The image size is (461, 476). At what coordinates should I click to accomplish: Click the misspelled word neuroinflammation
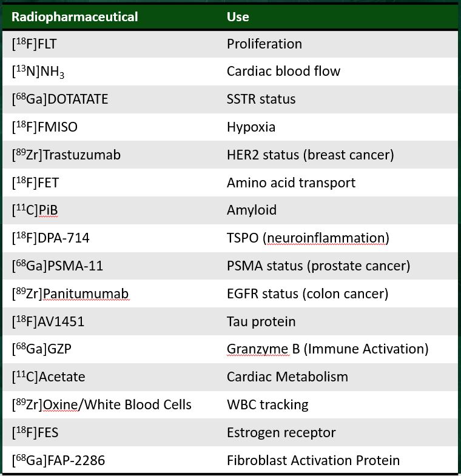[x=326, y=238]
